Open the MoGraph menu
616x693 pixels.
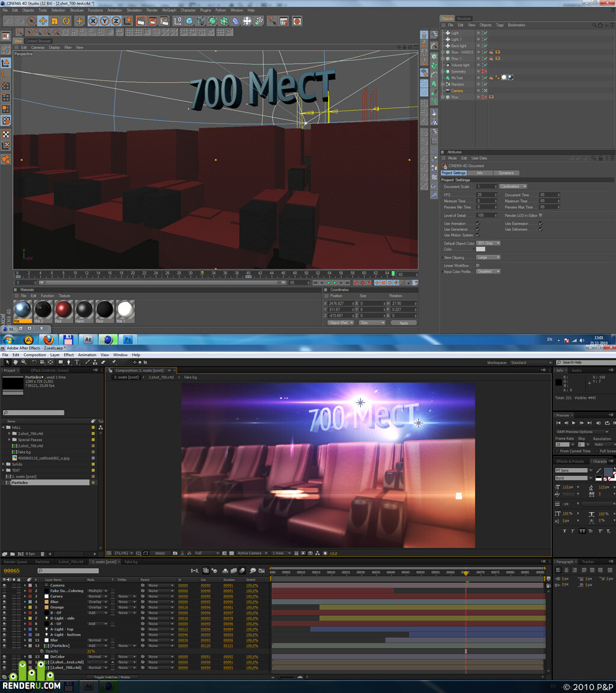169,10
